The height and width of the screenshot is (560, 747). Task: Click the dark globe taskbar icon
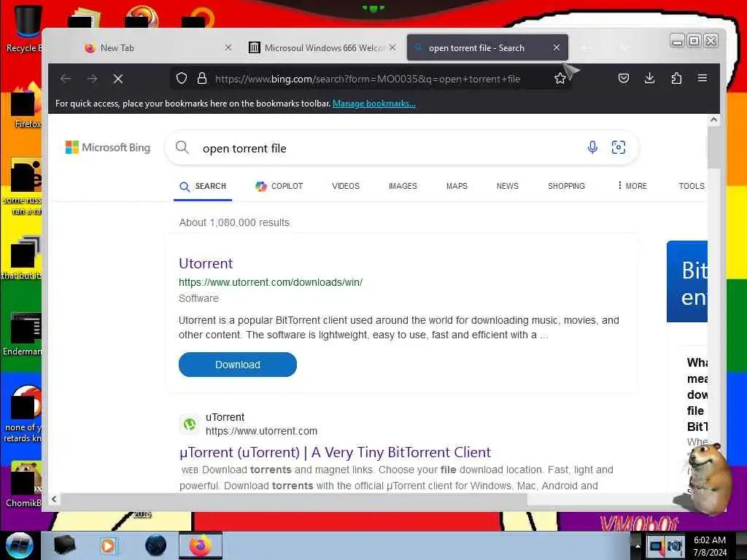(156, 545)
